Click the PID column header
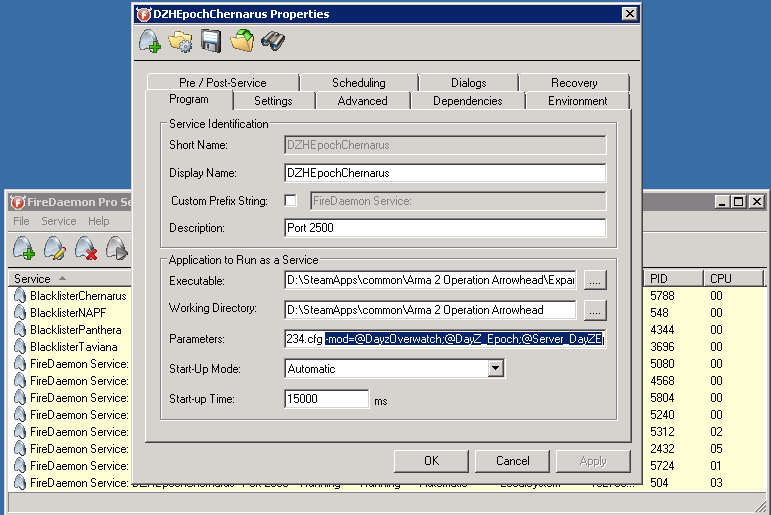This screenshot has height=515, width=771. (673, 279)
